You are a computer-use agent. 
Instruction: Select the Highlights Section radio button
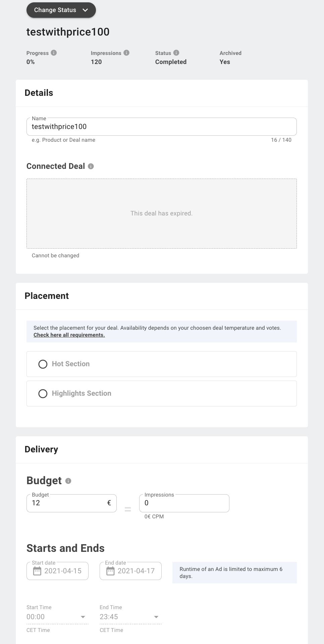[43, 393]
